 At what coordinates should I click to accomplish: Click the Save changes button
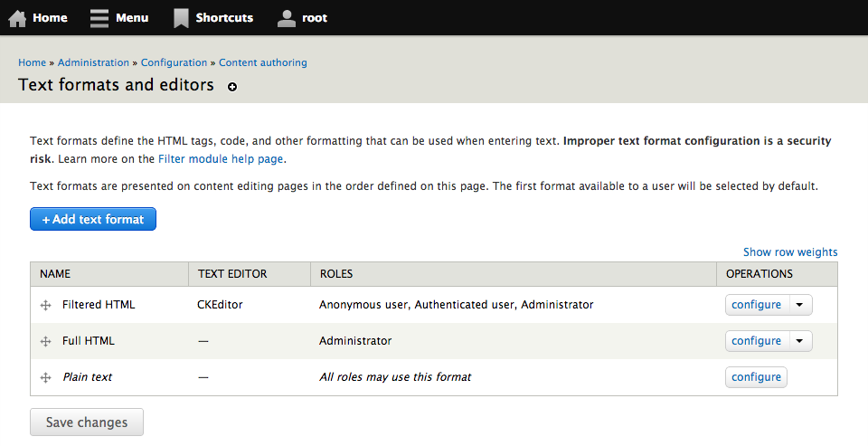coord(87,422)
